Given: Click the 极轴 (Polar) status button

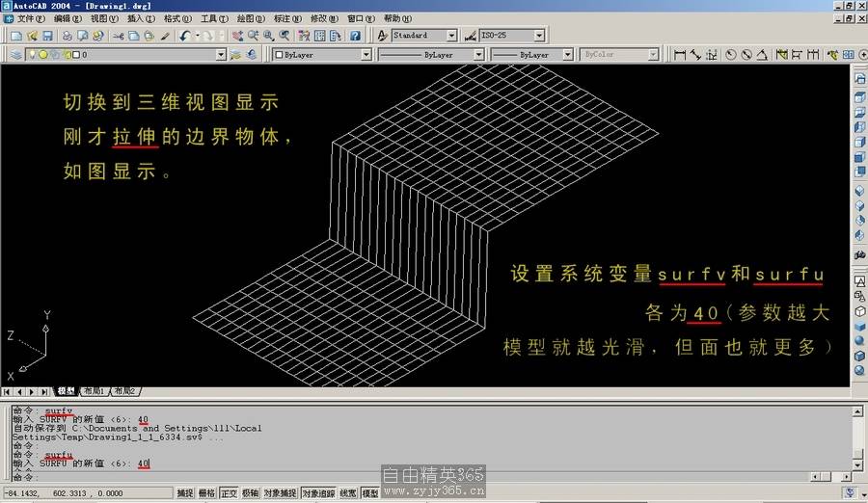Looking at the screenshot, I should 250,493.
